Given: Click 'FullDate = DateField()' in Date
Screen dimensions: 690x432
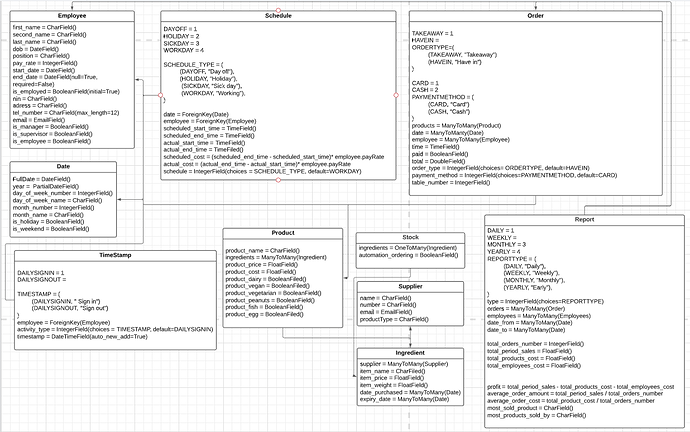Looking at the screenshot, I should [41, 179].
